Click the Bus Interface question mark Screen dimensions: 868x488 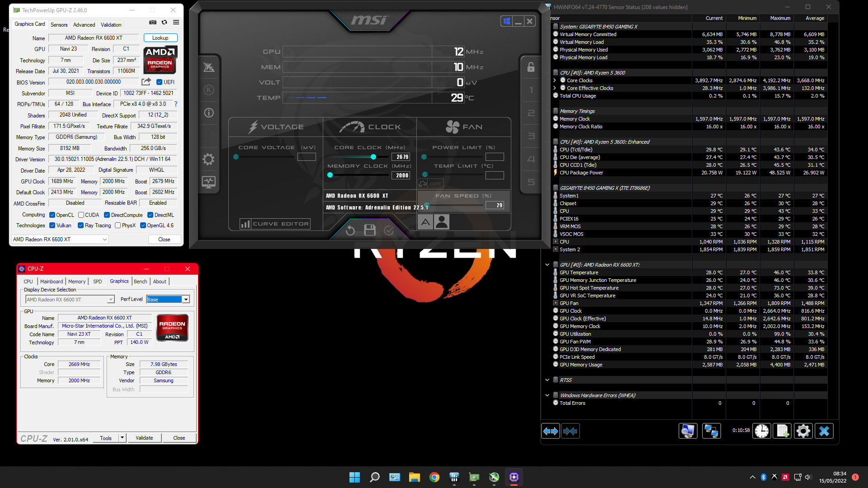tap(176, 104)
